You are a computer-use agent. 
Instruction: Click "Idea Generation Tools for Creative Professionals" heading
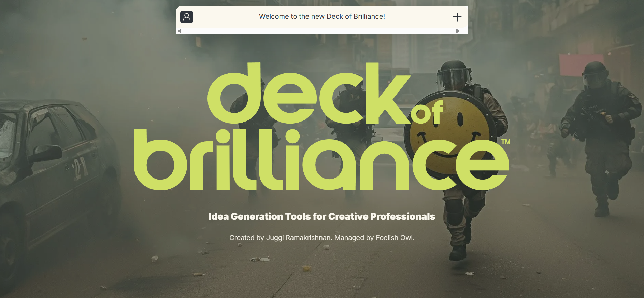322,217
